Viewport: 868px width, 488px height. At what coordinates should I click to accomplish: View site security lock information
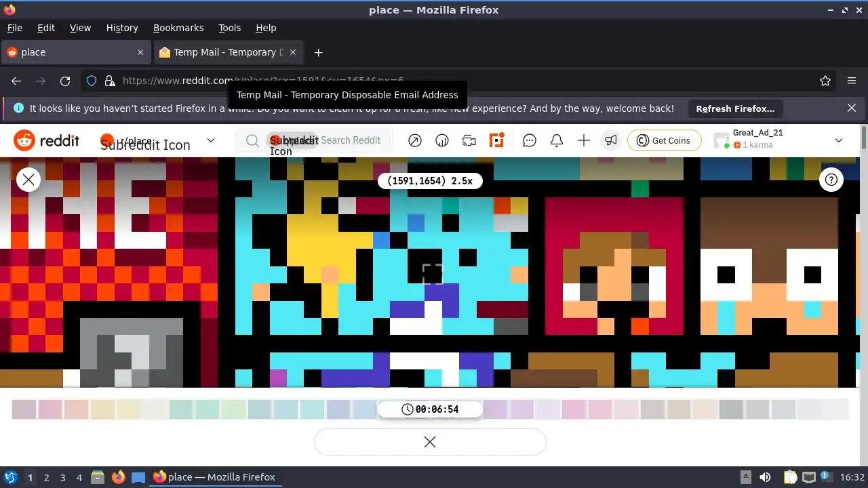pos(110,81)
